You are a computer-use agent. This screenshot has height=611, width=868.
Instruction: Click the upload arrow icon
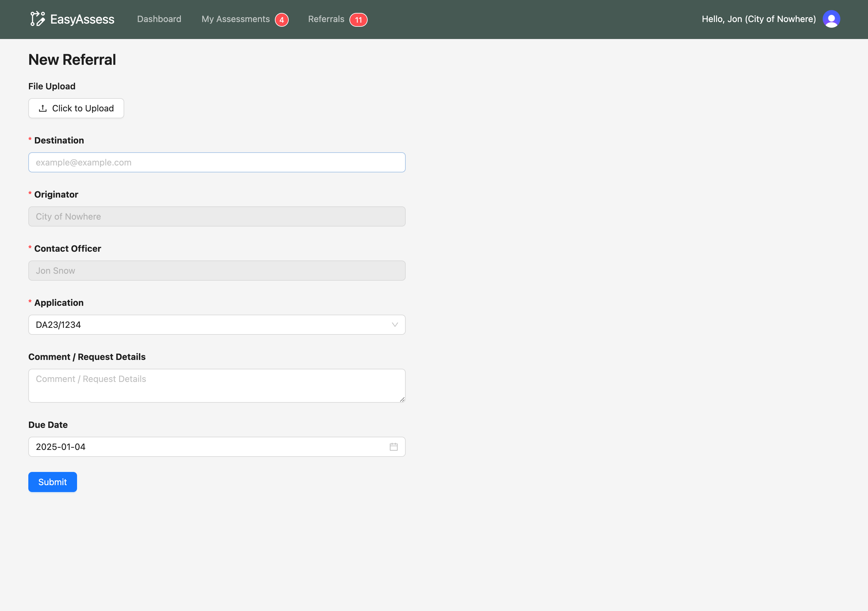43,109
